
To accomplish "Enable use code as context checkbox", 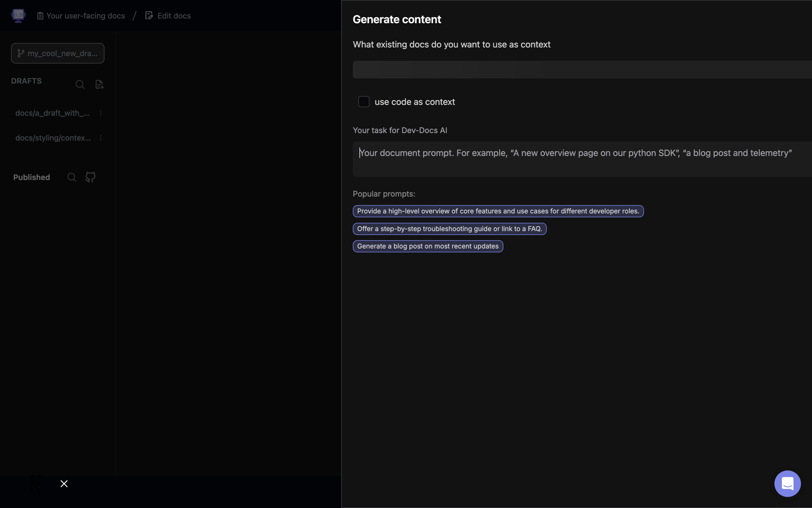I will [364, 102].
